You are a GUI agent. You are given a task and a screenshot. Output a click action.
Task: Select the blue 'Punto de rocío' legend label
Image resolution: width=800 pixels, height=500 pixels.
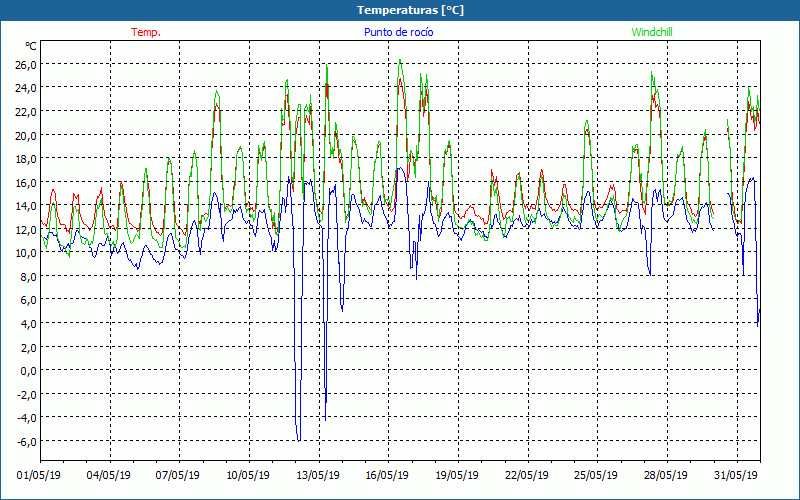coord(398,32)
